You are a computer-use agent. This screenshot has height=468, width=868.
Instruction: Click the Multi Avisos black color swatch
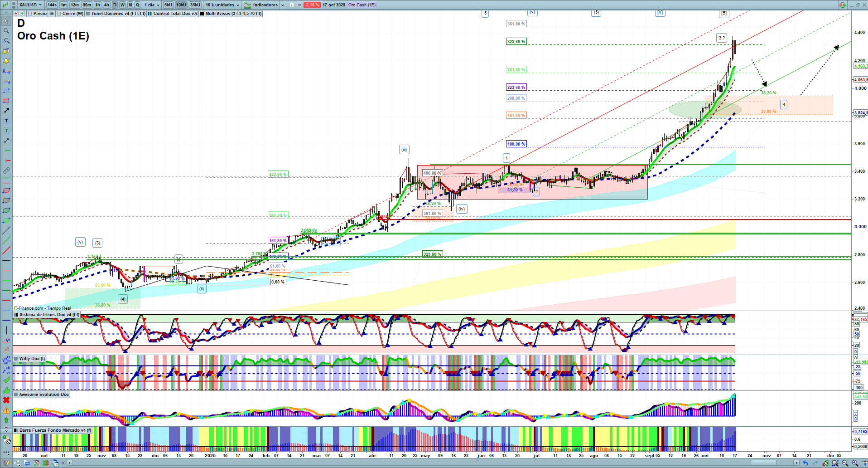point(202,14)
